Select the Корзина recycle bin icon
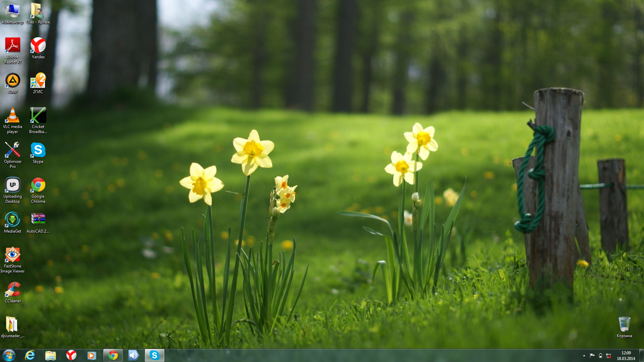 624,327
